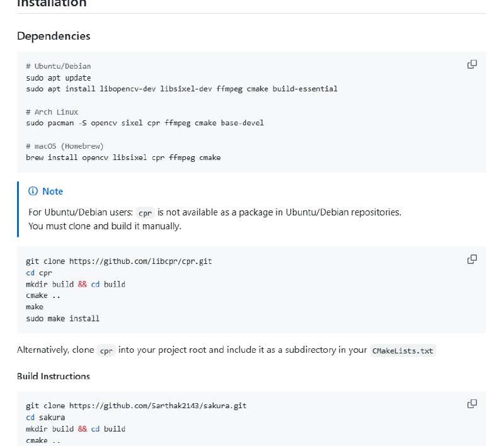Click cpr code in the Alternatively sentence
The image size is (504, 446).
click(x=106, y=351)
